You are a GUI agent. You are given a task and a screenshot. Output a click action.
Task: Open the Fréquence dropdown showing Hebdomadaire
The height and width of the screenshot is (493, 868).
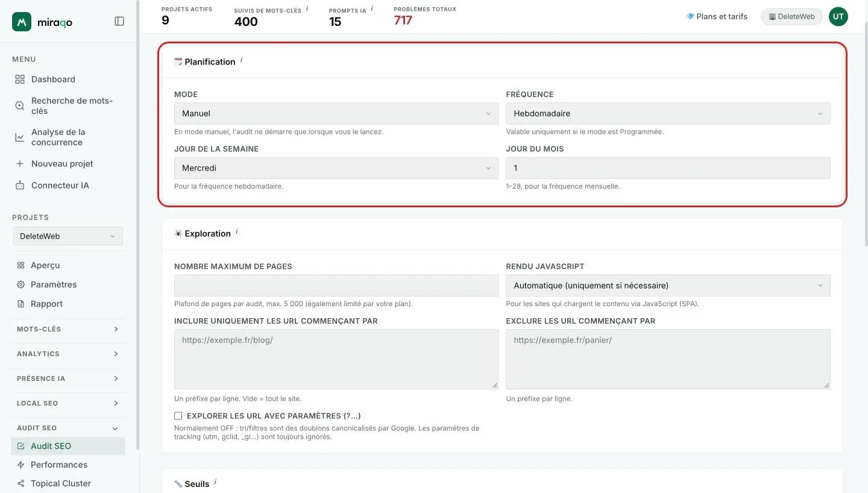(668, 113)
